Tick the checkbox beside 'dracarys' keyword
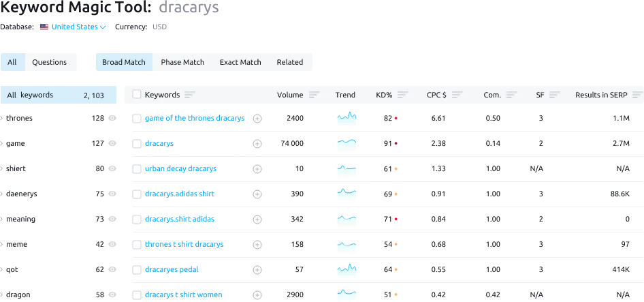 pos(136,144)
